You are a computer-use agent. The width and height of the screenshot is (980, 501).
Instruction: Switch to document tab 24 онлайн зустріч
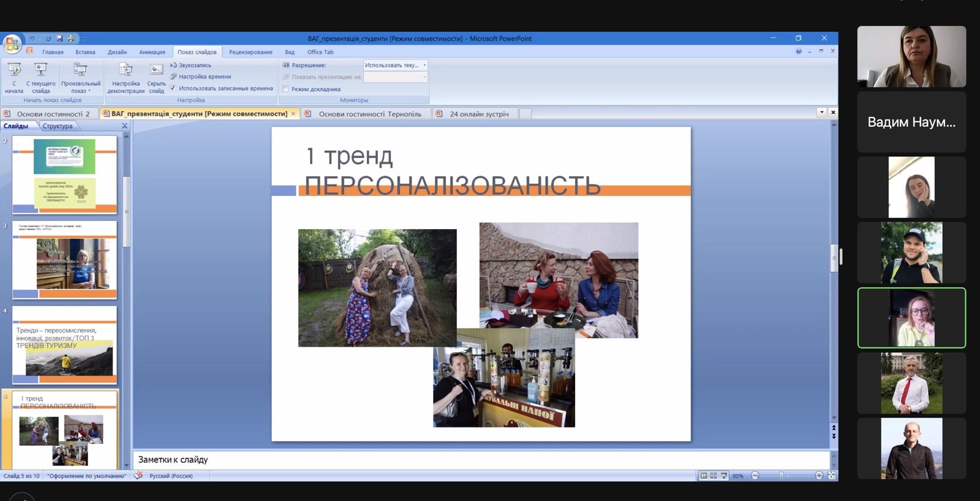475,114
